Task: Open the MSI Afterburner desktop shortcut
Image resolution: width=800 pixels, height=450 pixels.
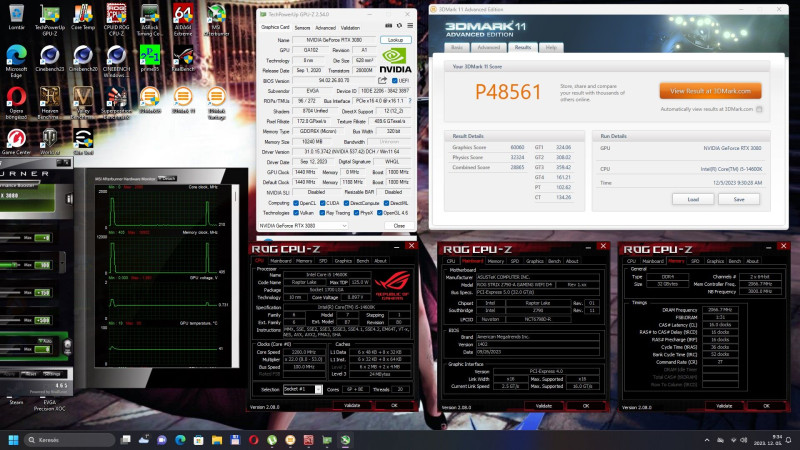Action: (x=216, y=20)
